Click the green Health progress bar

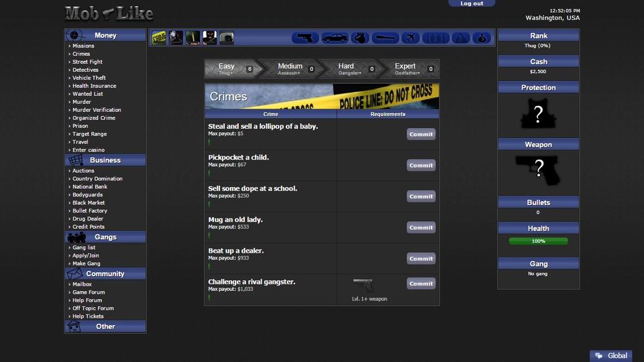538,241
